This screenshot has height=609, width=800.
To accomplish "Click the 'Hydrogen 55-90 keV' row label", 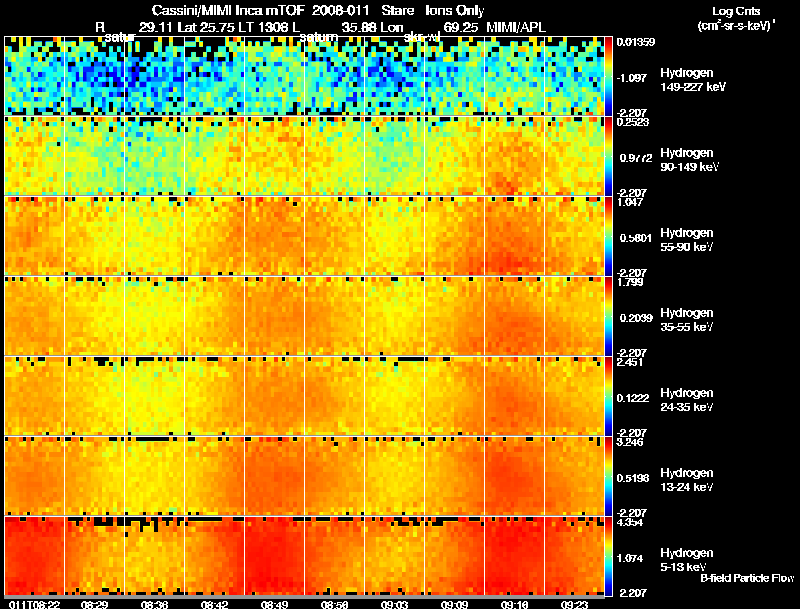I will (687, 240).
